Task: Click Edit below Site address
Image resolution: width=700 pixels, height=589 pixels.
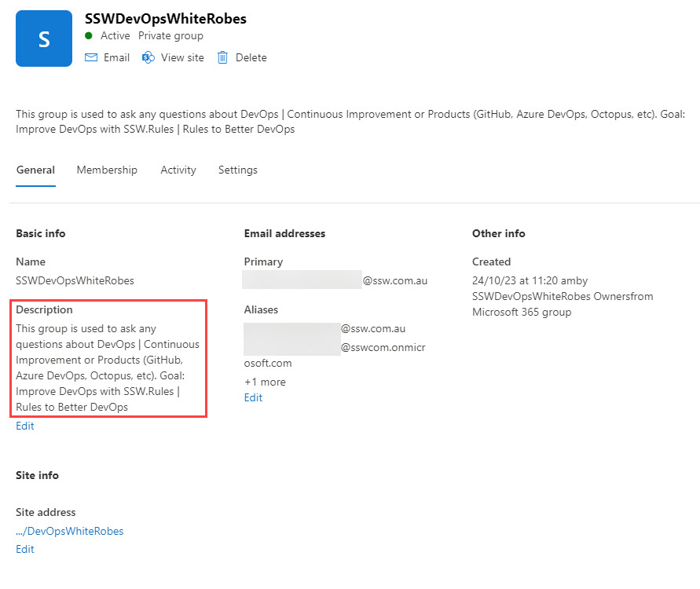Action: [x=25, y=549]
